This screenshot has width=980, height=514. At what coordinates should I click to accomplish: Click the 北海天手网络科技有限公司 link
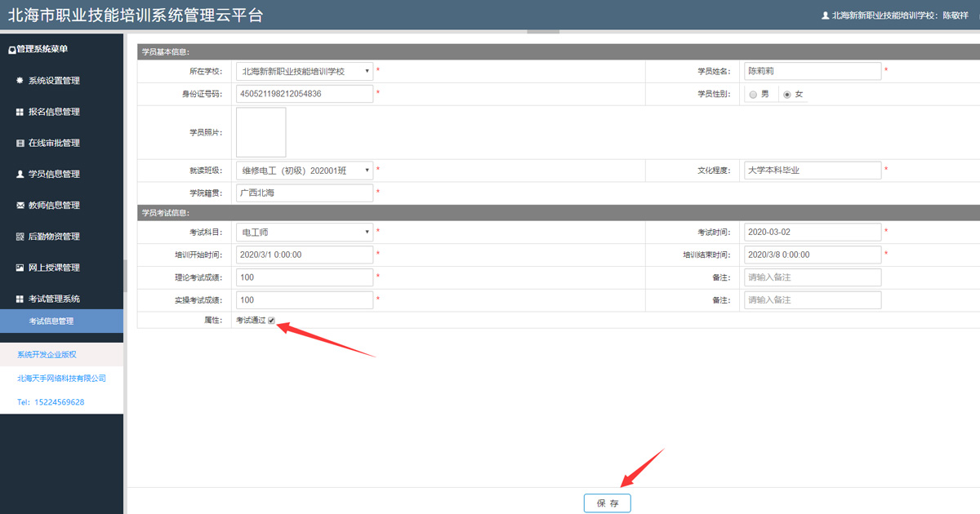[61, 379]
